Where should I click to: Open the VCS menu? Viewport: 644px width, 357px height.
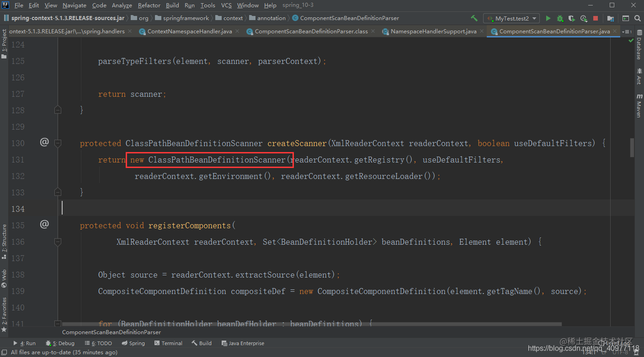point(226,5)
